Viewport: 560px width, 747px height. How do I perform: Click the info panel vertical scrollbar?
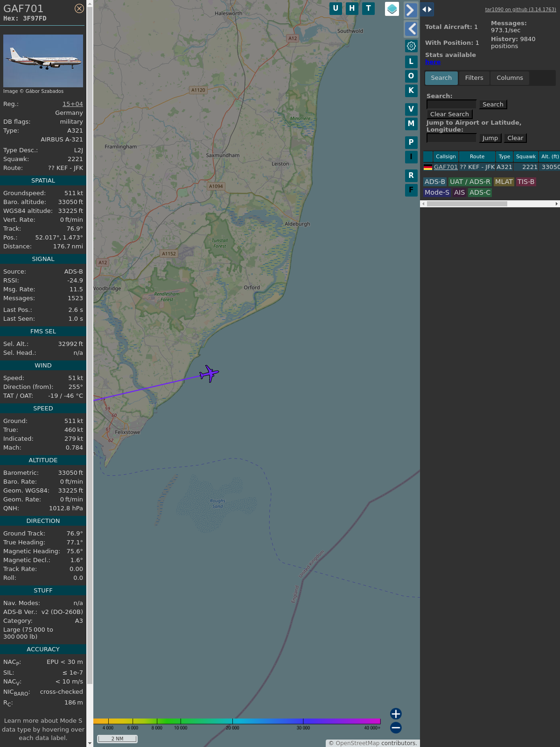(90, 345)
